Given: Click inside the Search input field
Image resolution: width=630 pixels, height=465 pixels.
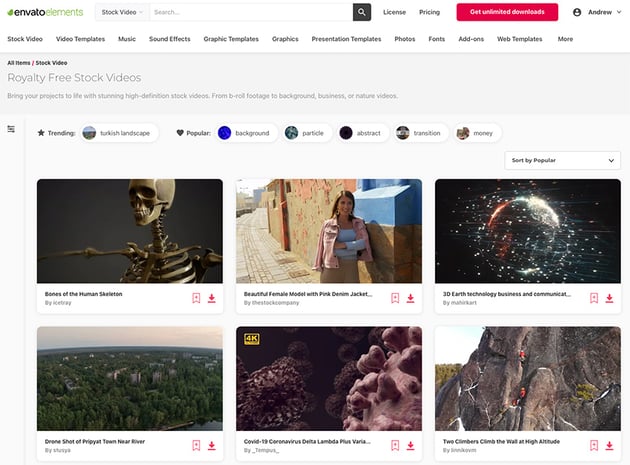Looking at the screenshot, I should pyautogui.click(x=250, y=12).
